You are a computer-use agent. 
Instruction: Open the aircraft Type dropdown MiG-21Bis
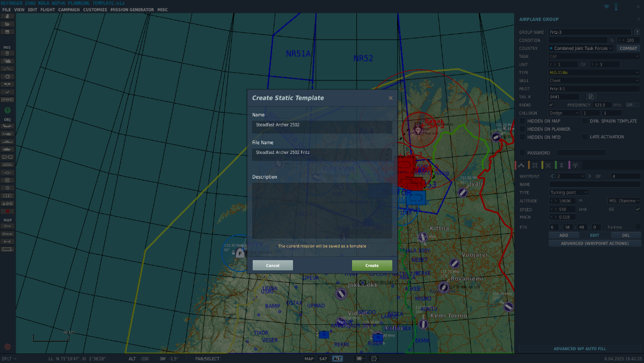point(594,72)
